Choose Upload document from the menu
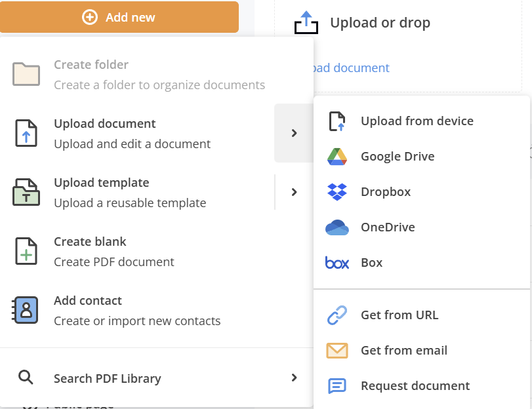The width and height of the screenshot is (532, 409). point(137,133)
